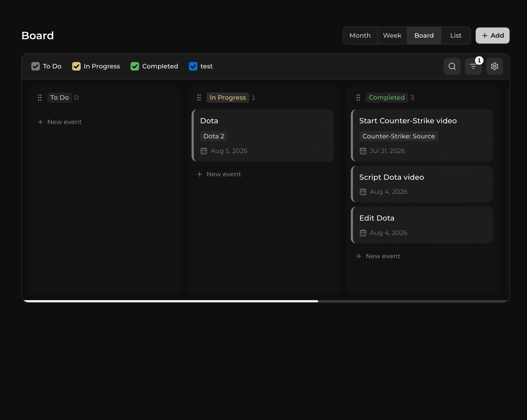Open board settings gear icon
This screenshot has width=527, height=420.
coord(494,66)
